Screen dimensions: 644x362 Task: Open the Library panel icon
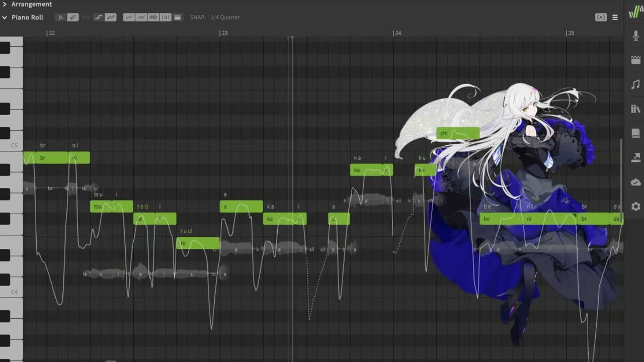click(635, 109)
